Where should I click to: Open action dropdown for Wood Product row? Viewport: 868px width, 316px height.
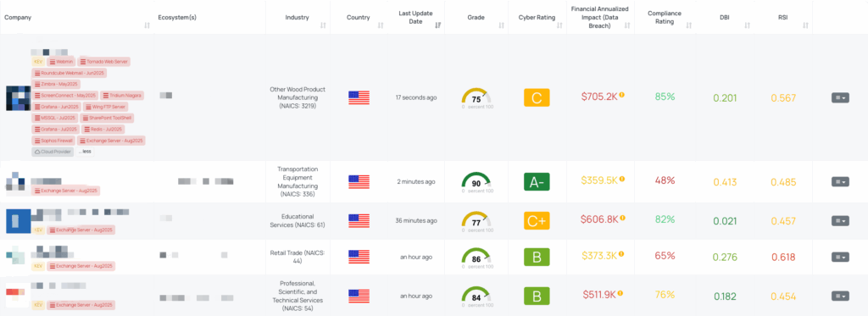click(840, 98)
